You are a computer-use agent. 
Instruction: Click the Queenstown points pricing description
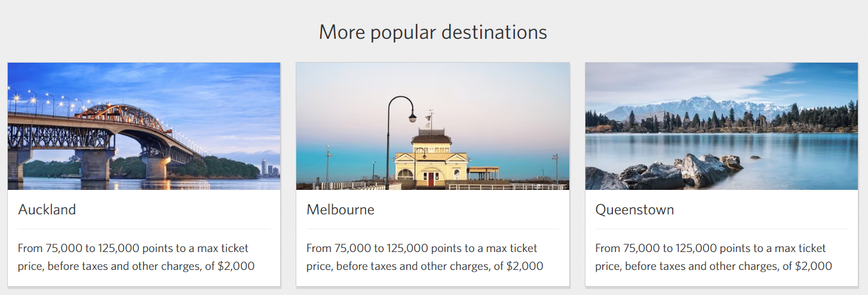click(x=713, y=257)
